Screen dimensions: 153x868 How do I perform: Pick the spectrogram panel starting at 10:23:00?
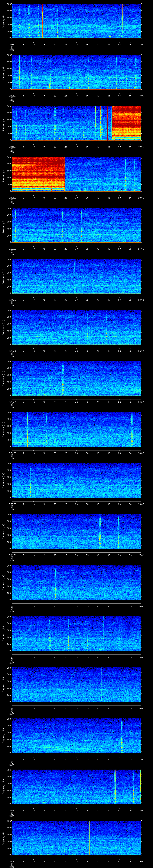pyautogui.click(x=76, y=378)
